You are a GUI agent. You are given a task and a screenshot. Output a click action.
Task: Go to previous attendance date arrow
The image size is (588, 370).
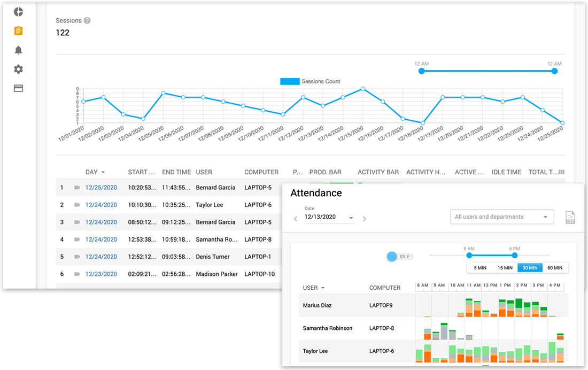tap(296, 218)
